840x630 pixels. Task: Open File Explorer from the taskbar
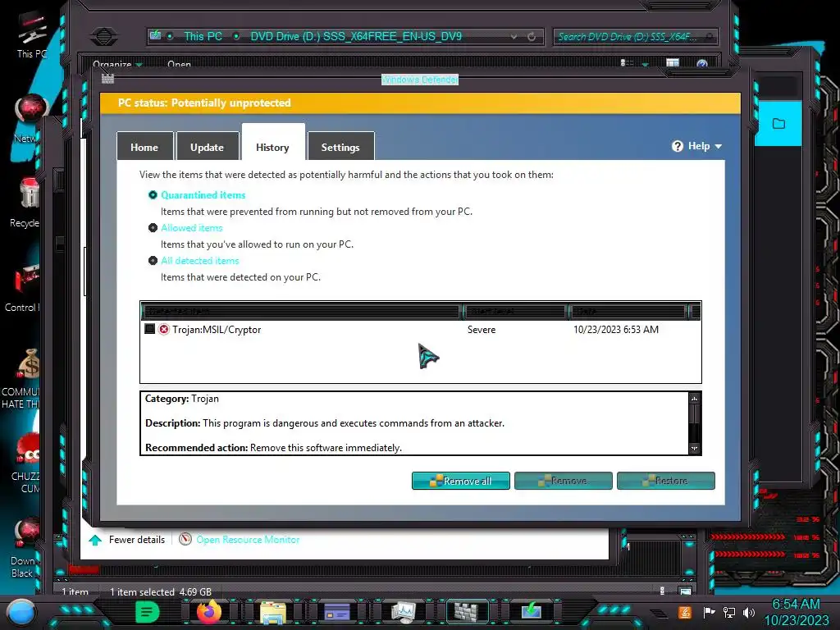point(272,612)
